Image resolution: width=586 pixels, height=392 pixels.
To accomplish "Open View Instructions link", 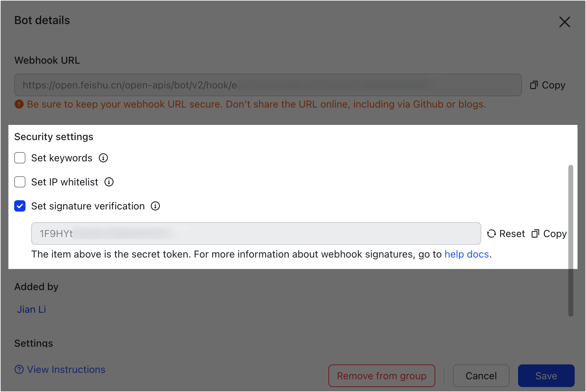I will point(60,370).
